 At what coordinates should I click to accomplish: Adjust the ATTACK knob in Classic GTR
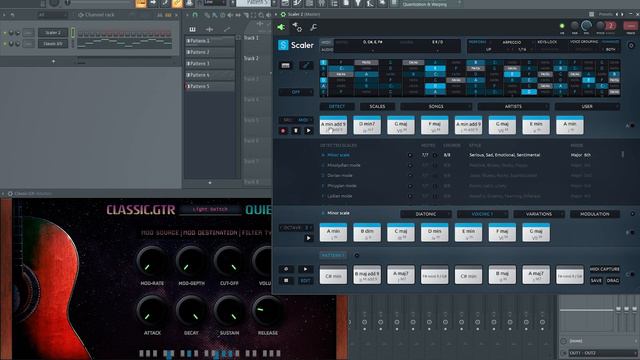[152, 311]
